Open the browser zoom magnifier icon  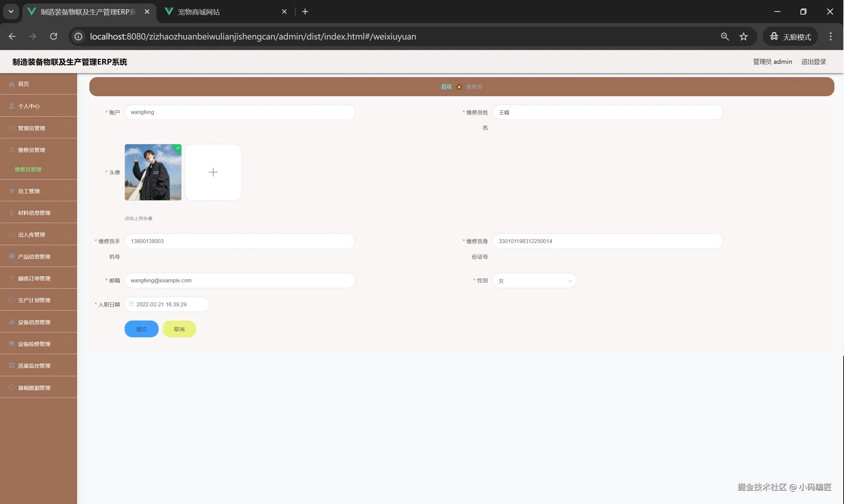[725, 37]
